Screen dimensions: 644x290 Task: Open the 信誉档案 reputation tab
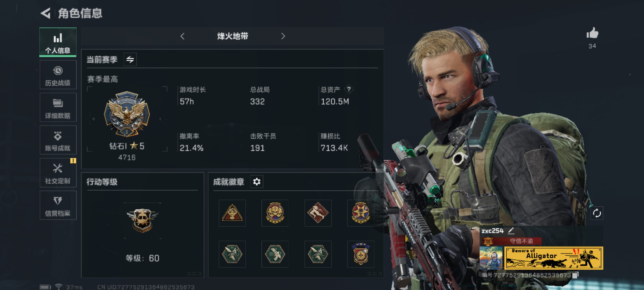tap(58, 205)
